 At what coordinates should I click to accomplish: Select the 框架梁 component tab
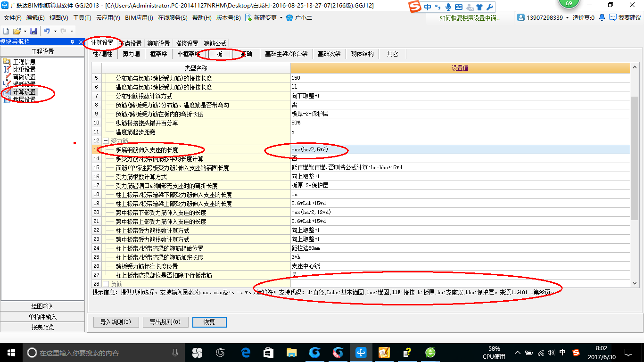click(159, 54)
